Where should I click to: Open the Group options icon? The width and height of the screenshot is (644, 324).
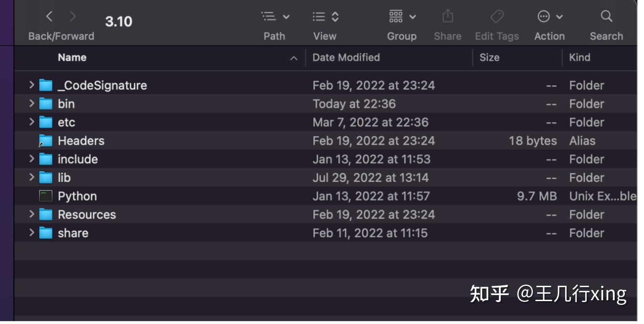click(395, 16)
